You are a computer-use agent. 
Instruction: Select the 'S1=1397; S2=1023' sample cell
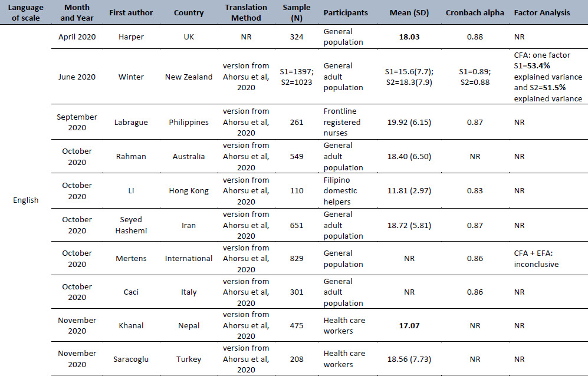296,77
